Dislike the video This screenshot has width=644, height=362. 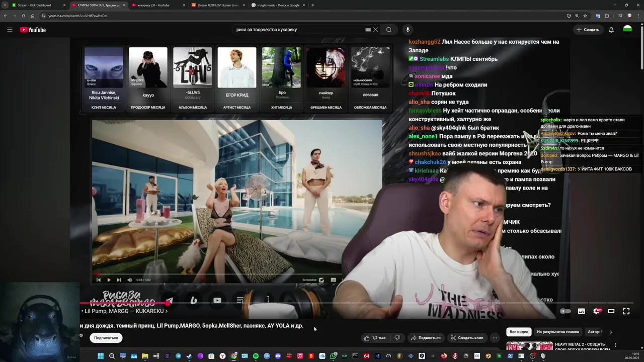[x=397, y=338]
